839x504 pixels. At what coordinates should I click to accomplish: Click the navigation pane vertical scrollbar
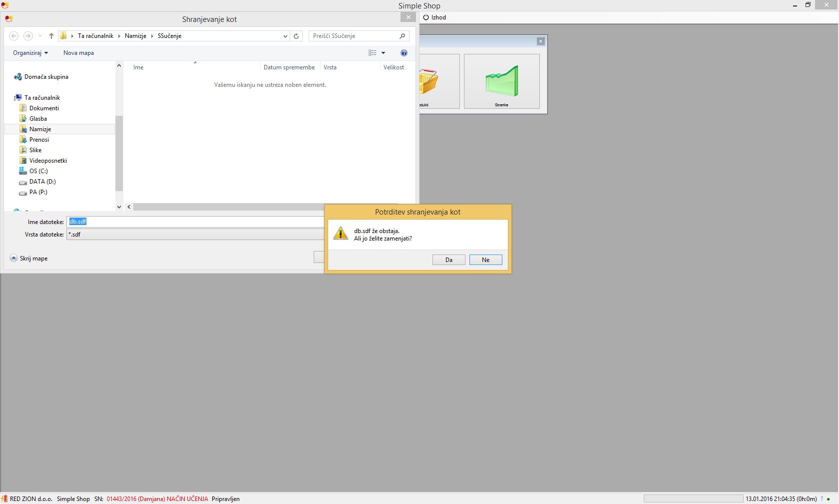point(119,150)
